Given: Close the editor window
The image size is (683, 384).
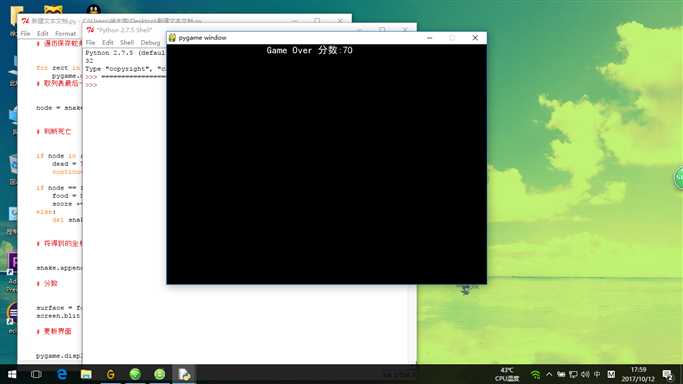Looking at the screenshot, I should 340,20.
